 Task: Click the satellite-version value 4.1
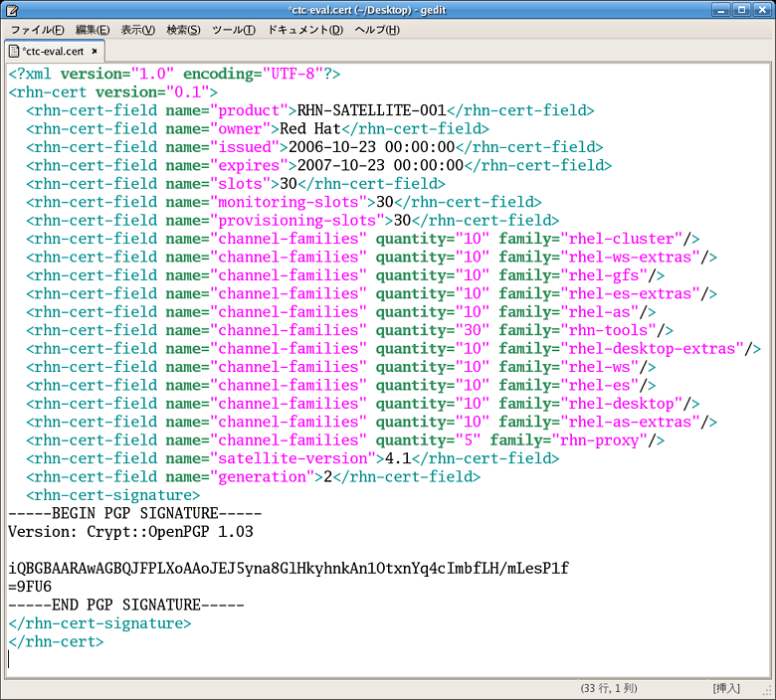(x=398, y=458)
